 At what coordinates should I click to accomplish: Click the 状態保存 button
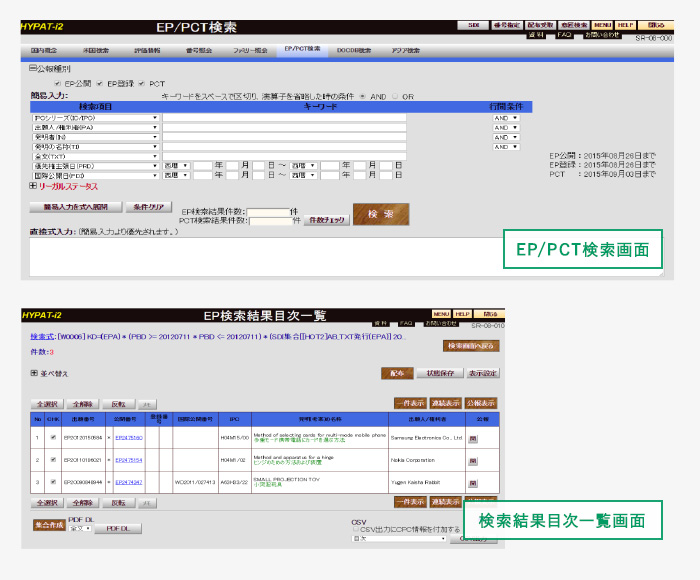440,373
